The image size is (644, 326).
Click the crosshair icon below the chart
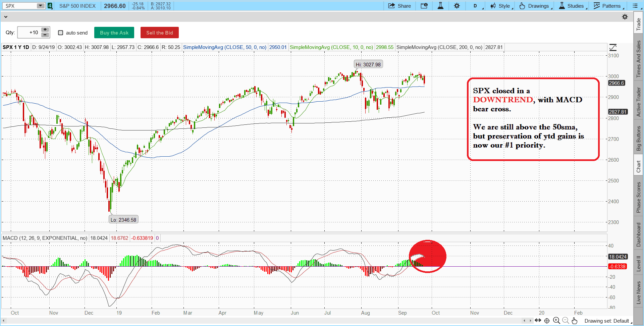[547, 321]
